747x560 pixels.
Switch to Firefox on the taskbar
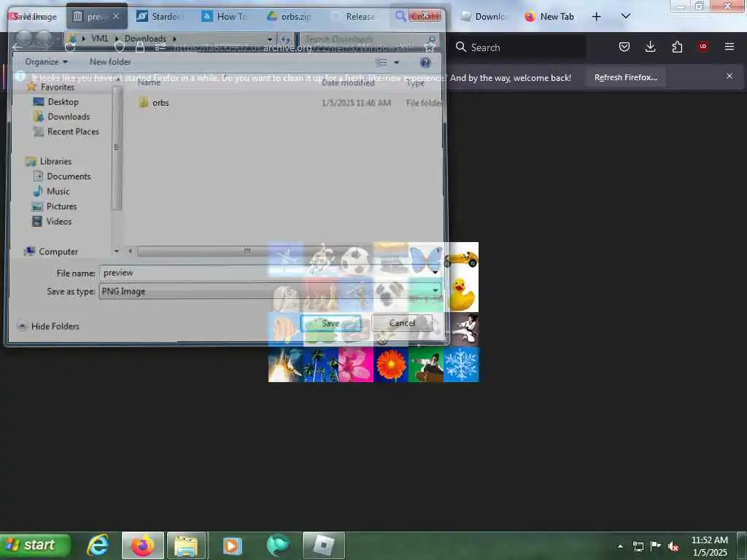[x=143, y=545]
